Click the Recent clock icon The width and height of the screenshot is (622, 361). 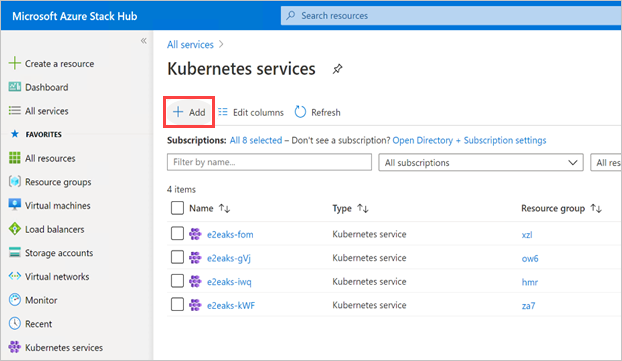(15, 323)
